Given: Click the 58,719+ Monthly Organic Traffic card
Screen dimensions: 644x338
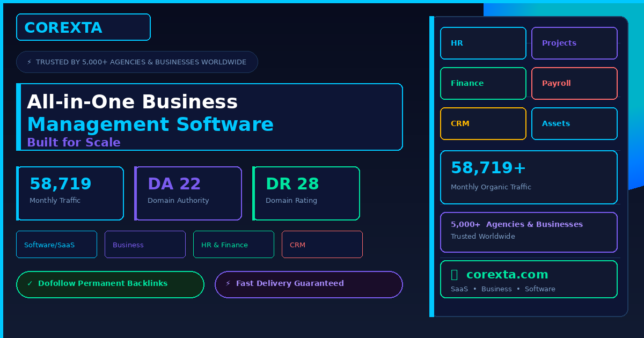Looking at the screenshot, I should coord(529,177).
